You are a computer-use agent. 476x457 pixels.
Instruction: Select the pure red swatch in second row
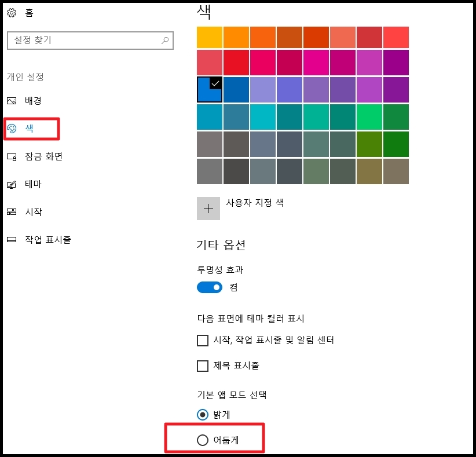tap(236, 62)
